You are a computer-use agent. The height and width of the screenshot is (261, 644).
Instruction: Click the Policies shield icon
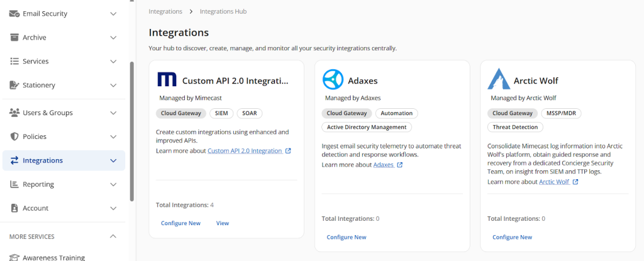coord(14,136)
